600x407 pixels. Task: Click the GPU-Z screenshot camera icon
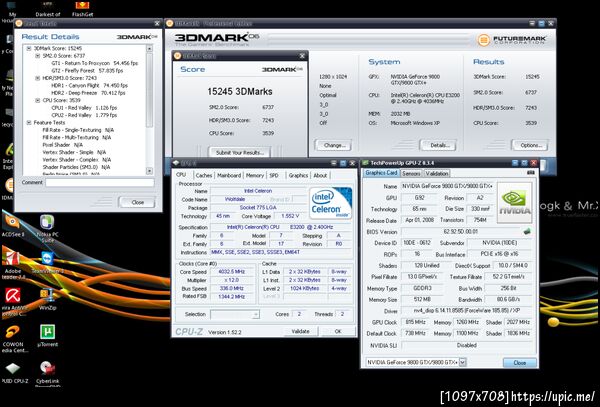(x=530, y=173)
